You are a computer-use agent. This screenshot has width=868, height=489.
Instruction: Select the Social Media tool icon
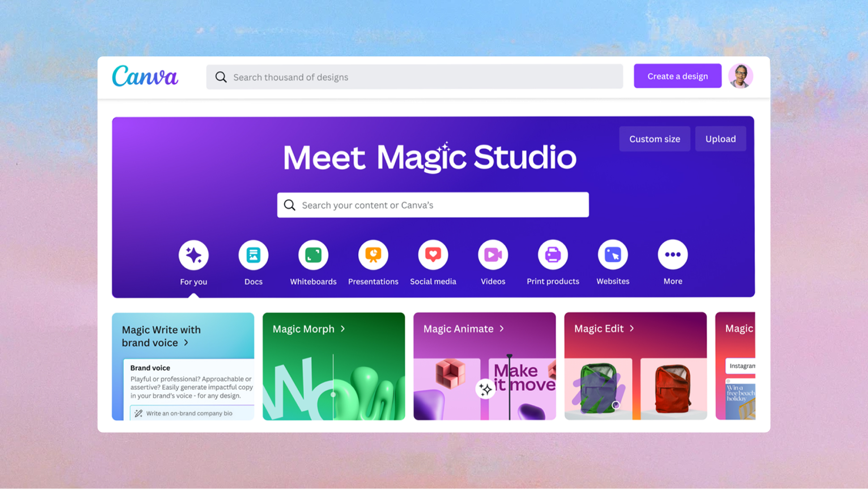point(433,255)
